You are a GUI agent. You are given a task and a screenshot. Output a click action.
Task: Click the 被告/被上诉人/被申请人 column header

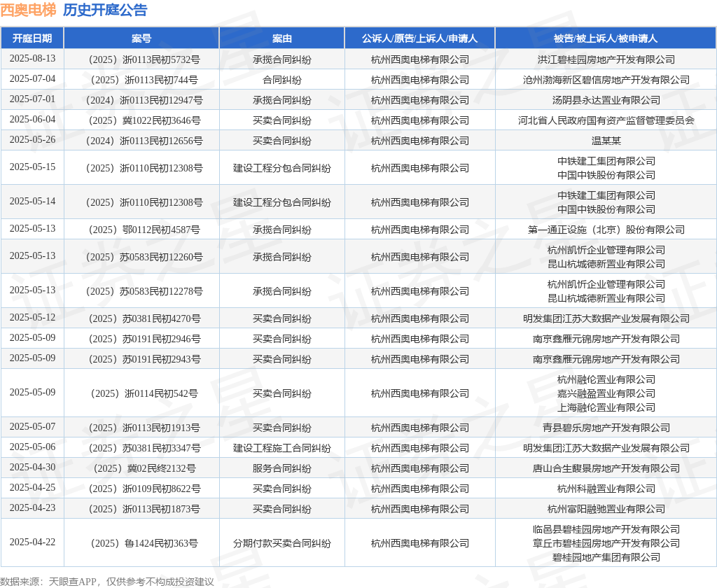point(606,38)
